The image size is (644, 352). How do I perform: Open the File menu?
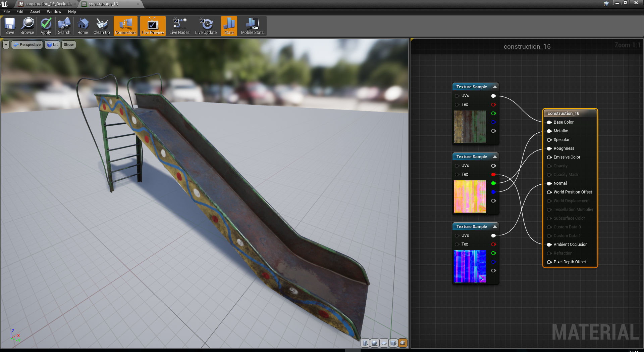pos(7,11)
